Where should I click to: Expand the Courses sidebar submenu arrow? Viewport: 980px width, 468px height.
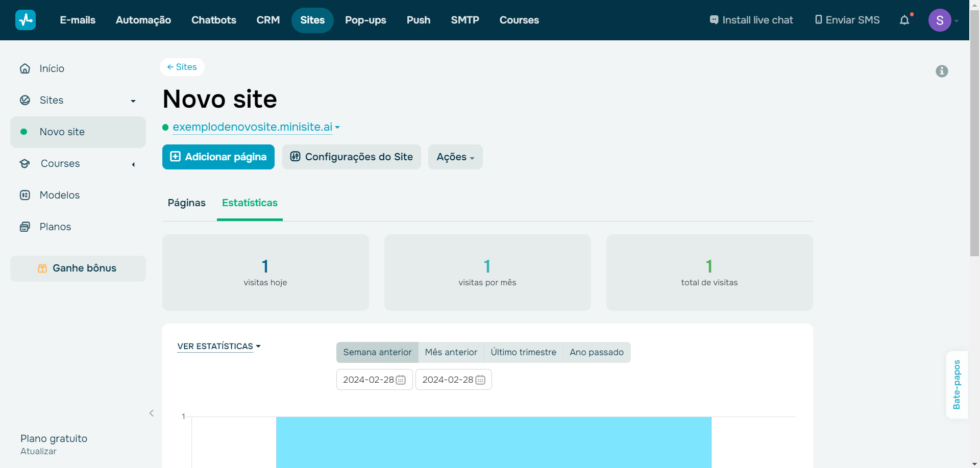pyautogui.click(x=133, y=164)
